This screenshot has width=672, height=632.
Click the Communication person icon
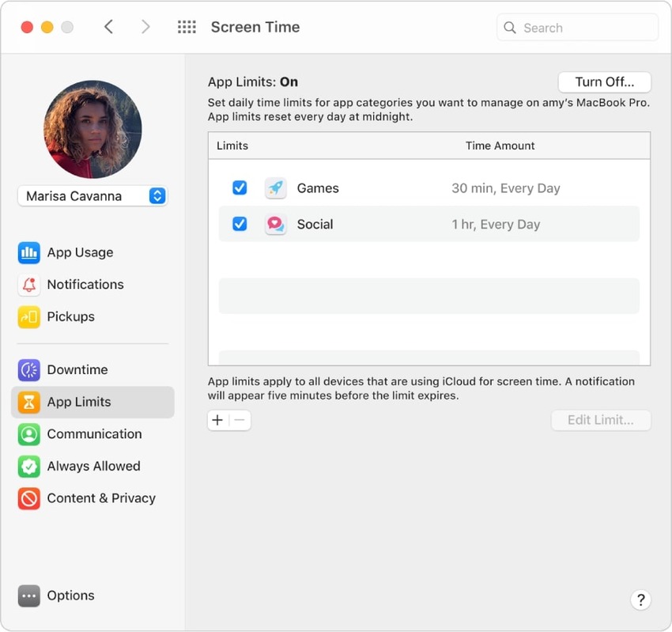point(29,434)
